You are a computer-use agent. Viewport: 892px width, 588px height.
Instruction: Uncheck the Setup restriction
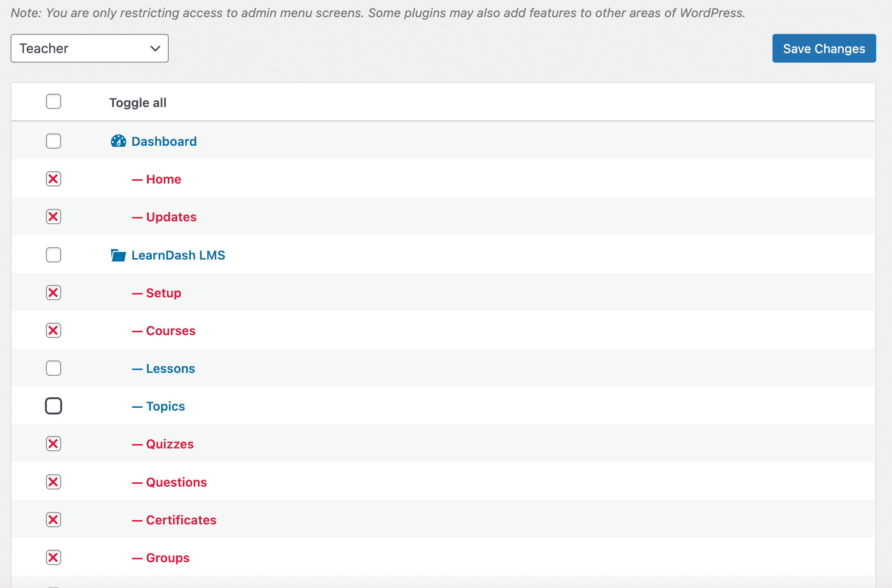53,292
